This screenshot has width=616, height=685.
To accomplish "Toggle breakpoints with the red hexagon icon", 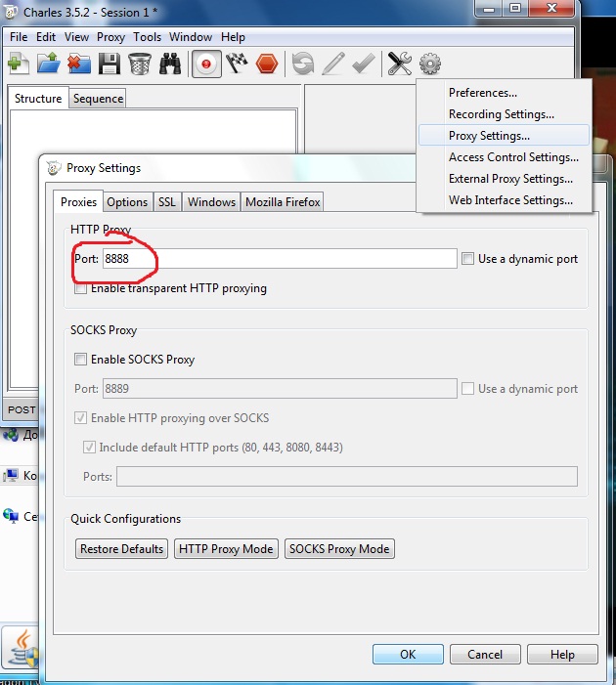I will click(267, 64).
